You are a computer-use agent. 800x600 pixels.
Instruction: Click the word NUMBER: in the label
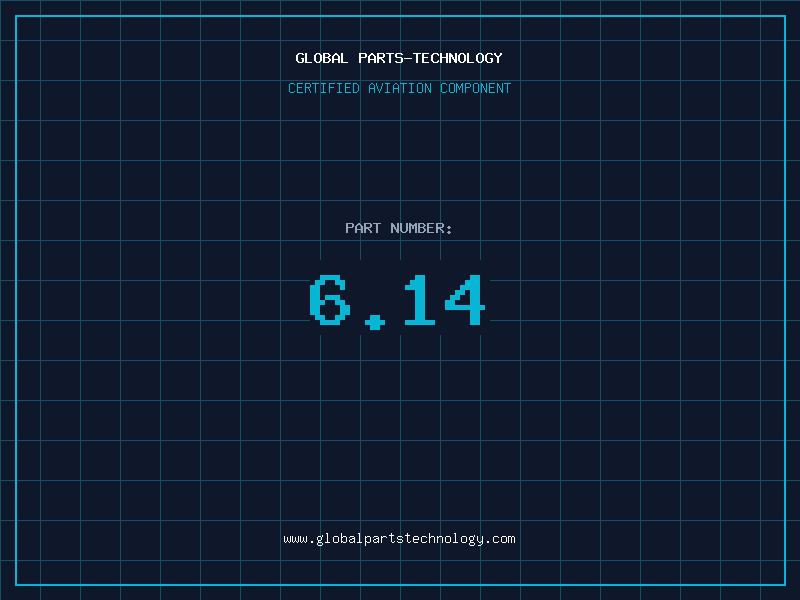coord(421,228)
